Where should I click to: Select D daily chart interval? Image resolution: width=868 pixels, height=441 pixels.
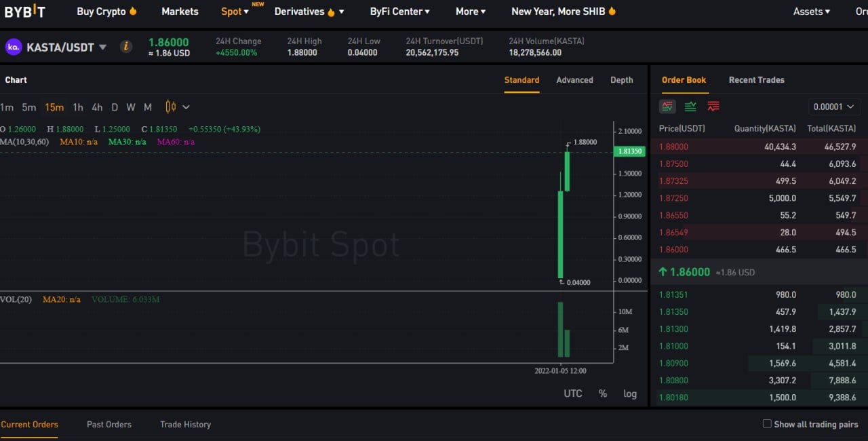pos(115,107)
